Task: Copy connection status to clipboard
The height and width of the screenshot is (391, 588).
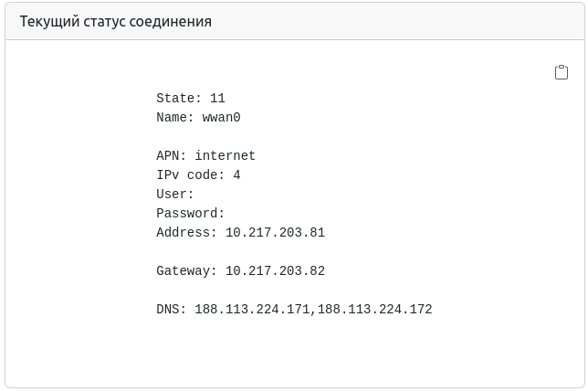Action: (x=562, y=73)
